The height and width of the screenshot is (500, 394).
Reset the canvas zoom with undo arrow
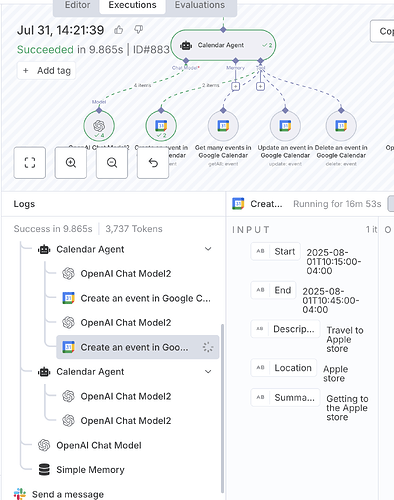click(153, 163)
